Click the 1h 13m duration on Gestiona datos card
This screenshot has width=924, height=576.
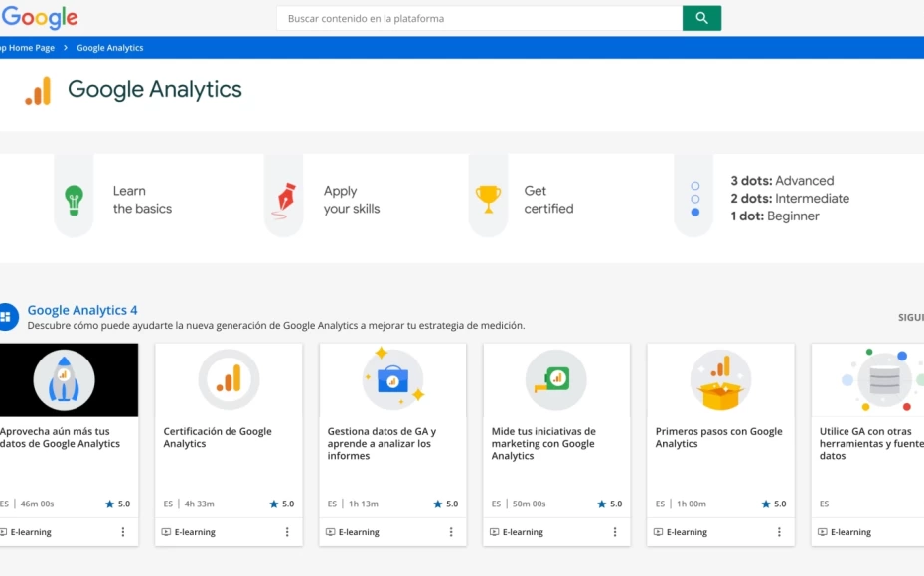[x=364, y=504]
